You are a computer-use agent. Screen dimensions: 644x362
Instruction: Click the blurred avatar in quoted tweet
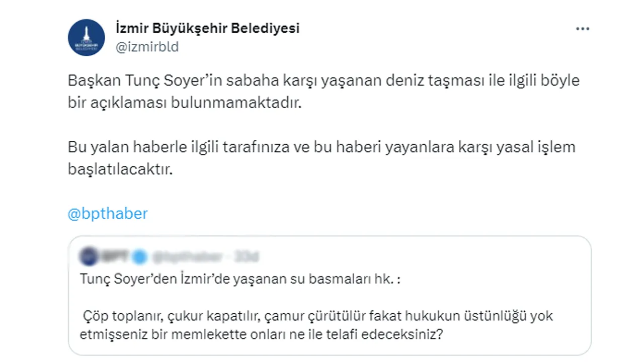pyautogui.click(x=90, y=256)
